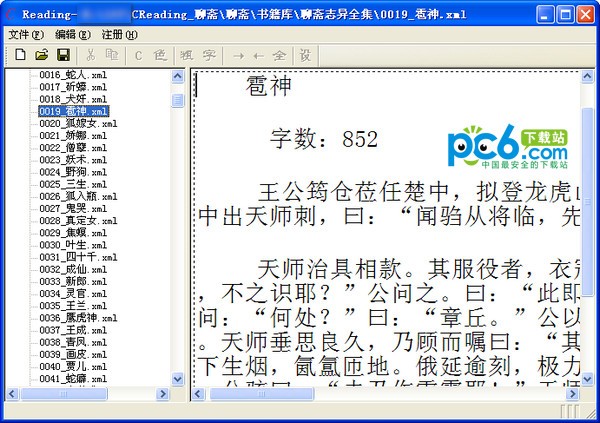Click the file tree scroll-up arrow
The image size is (600, 423).
[178, 77]
